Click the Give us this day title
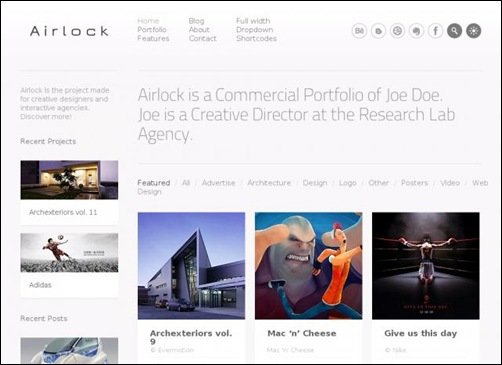 pyautogui.click(x=420, y=333)
